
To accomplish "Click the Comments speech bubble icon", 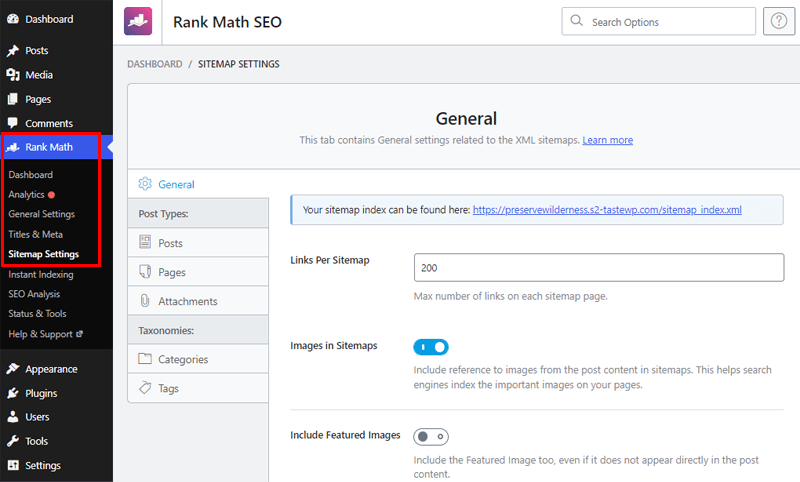I will coord(13,123).
